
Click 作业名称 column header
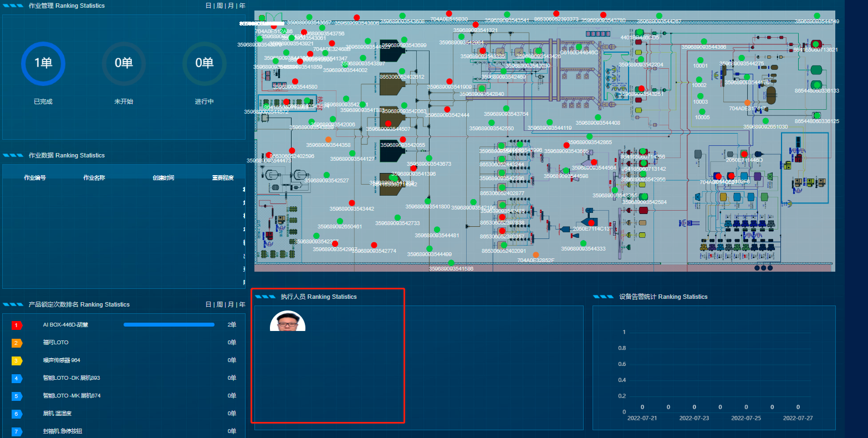click(x=94, y=178)
